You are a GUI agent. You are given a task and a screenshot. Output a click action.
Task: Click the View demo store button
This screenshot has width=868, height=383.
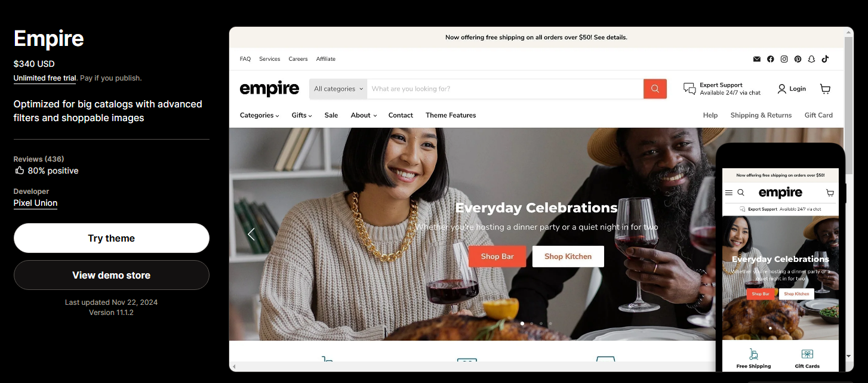pos(112,275)
